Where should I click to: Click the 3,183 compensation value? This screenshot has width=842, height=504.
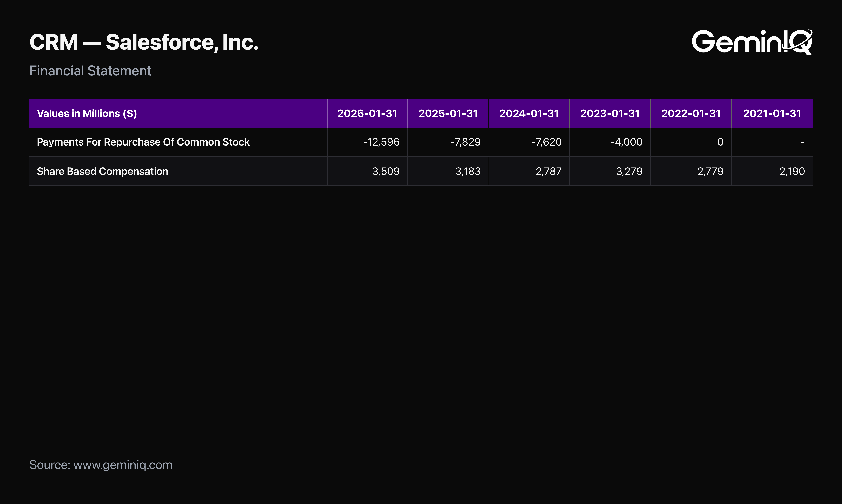pos(468,171)
